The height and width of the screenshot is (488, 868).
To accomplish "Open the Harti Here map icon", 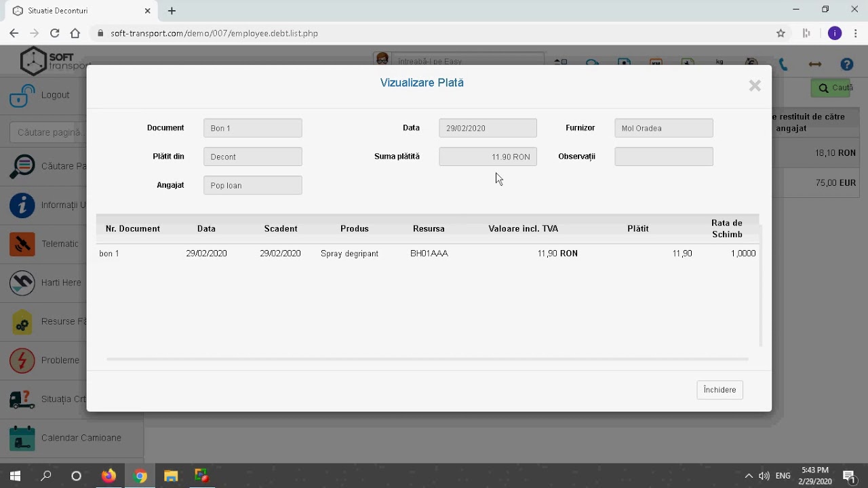I will [22, 283].
